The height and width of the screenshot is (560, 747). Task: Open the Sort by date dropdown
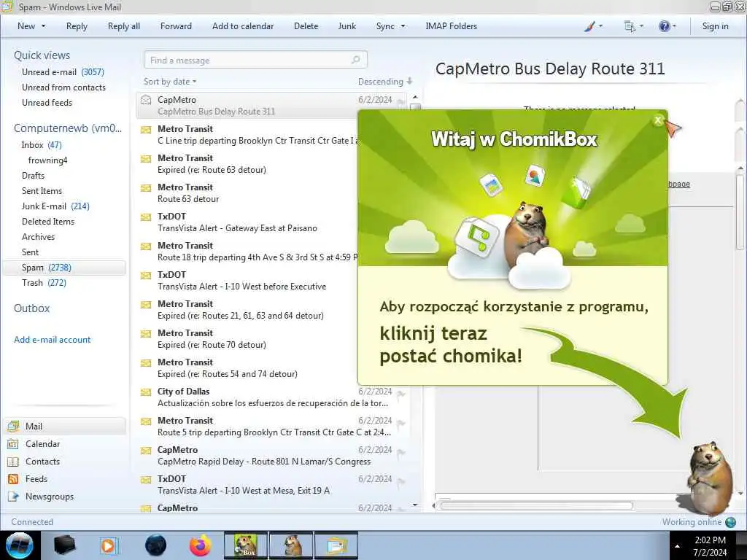coord(170,82)
